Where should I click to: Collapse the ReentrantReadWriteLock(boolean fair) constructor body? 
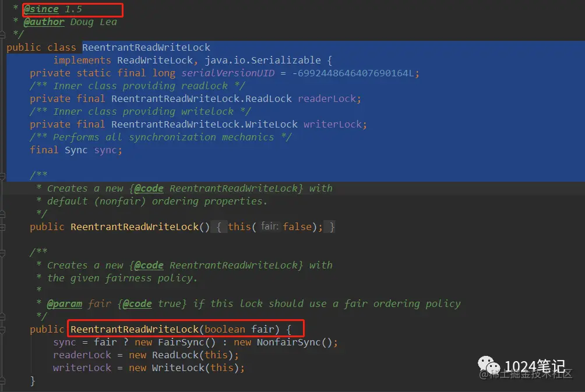pyautogui.click(x=2, y=330)
